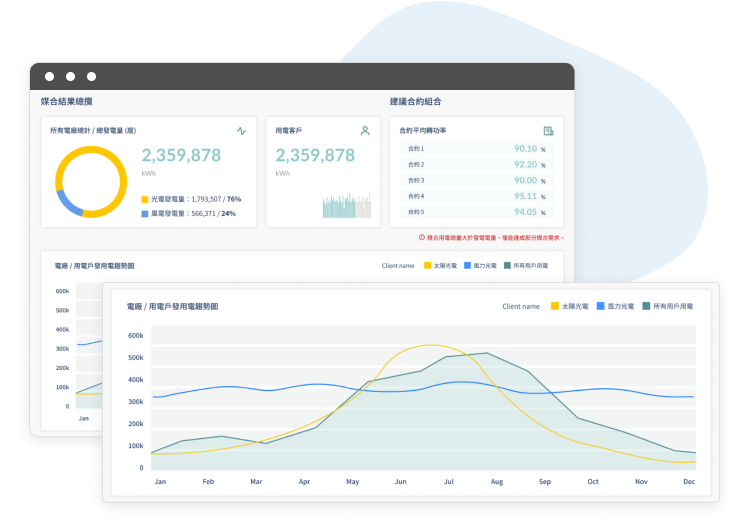The image size is (750, 525).
Task: Click the pulse activity icon in 所有電廠統計 card
Action: click(x=241, y=131)
